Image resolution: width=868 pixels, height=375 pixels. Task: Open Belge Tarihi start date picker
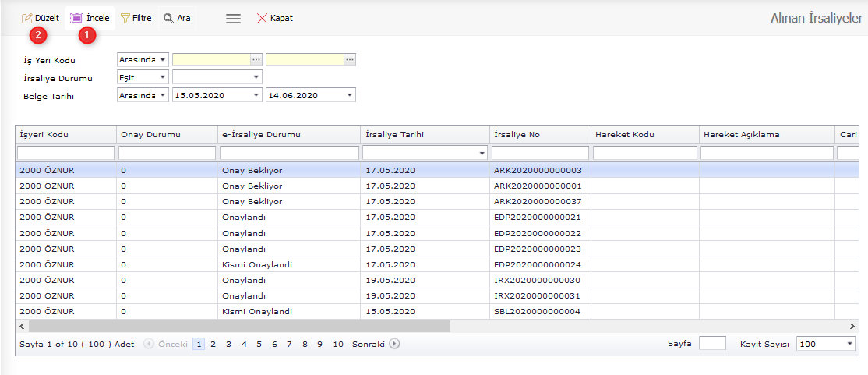pos(256,95)
